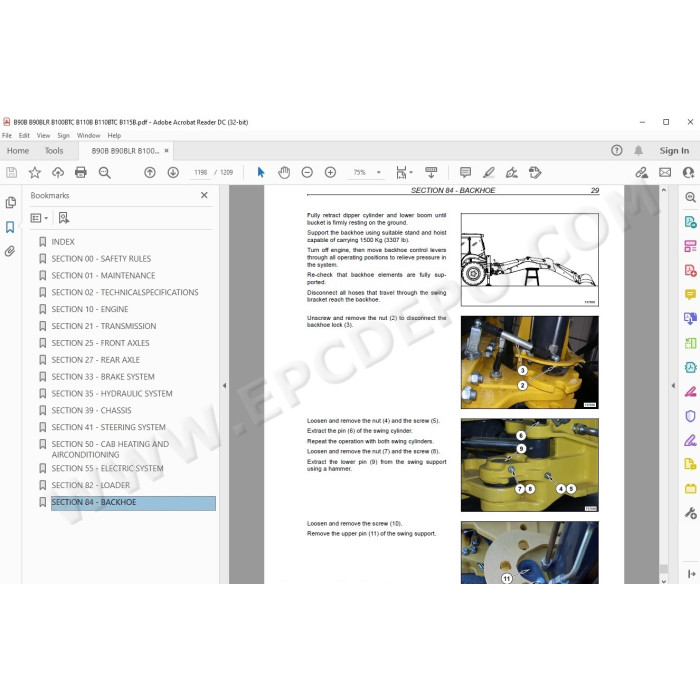Open the Window menu
Screen dimensions: 700x700
pyautogui.click(x=88, y=135)
